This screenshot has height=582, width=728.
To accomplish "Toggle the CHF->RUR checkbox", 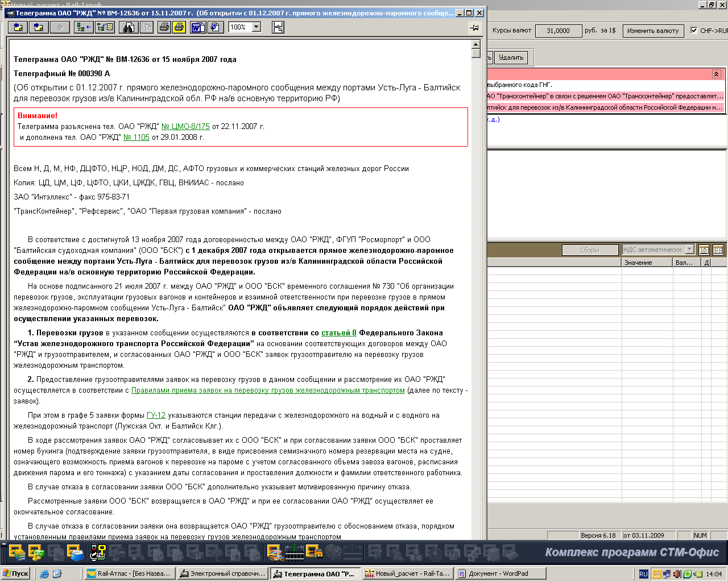I will tap(694, 31).
